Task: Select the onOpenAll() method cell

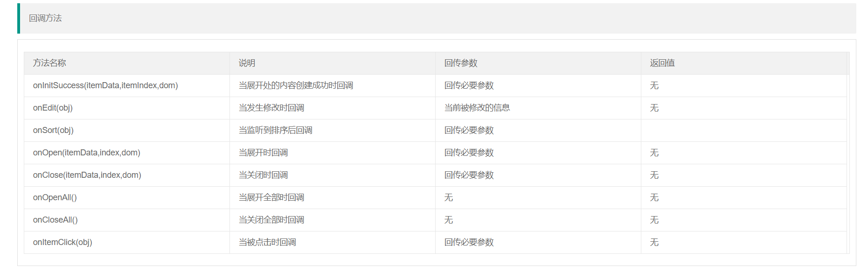Action: [55, 197]
